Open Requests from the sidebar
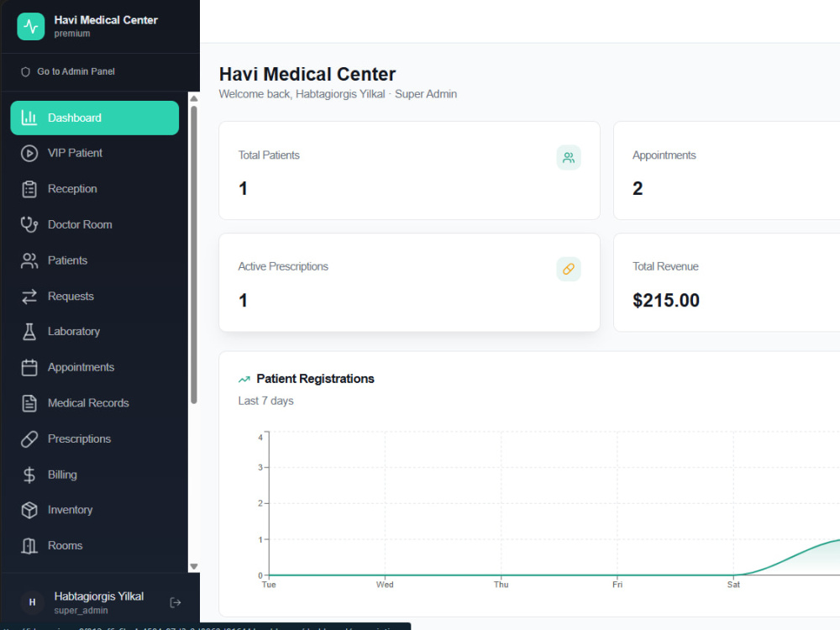Viewport: 840px width, 630px height. click(x=94, y=297)
